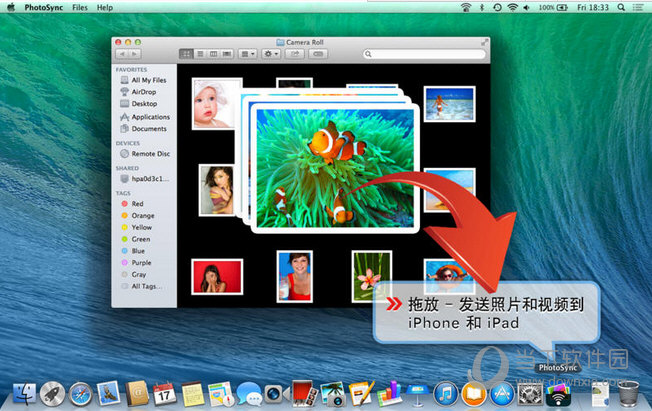This screenshot has height=411, width=652.
Task: Go forward in the Camera Roll window
Action: click(134, 54)
